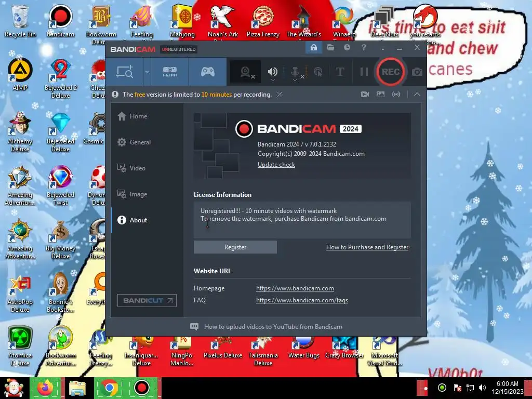The height and width of the screenshot is (399, 532).
Task: Select AIMP desktop shortcut
Action: [x=20, y=75]
